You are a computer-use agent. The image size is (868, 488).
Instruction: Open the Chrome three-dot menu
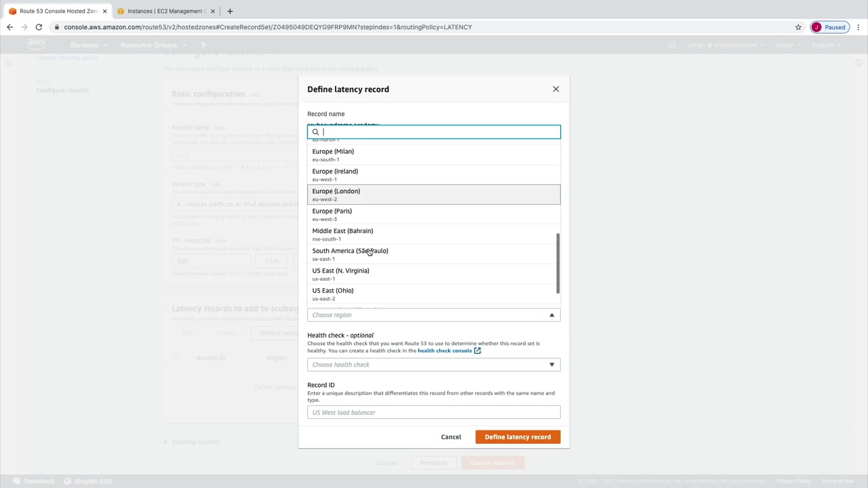click(859, 27)
